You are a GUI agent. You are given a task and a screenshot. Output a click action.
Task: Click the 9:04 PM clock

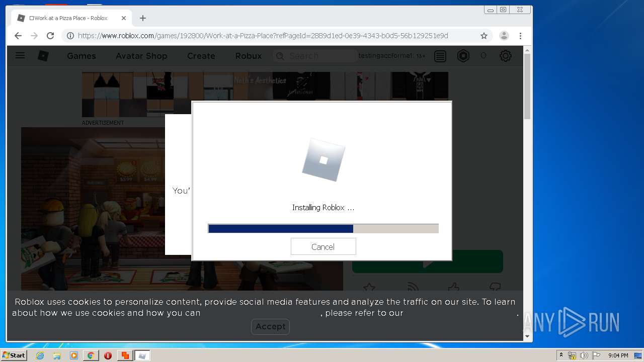(x=618, y=355)
